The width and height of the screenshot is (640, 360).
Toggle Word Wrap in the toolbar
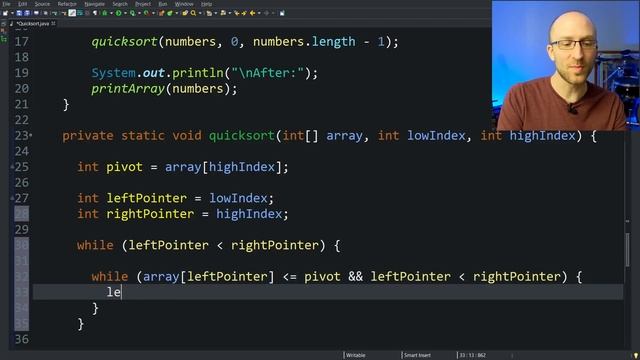pos(80,13)
